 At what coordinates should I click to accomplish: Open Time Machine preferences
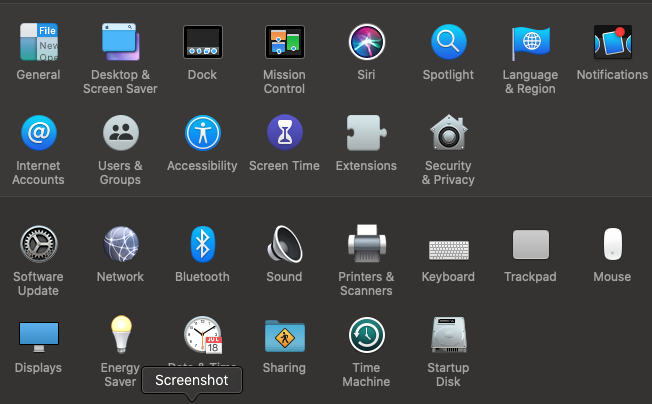coord(366,335)
